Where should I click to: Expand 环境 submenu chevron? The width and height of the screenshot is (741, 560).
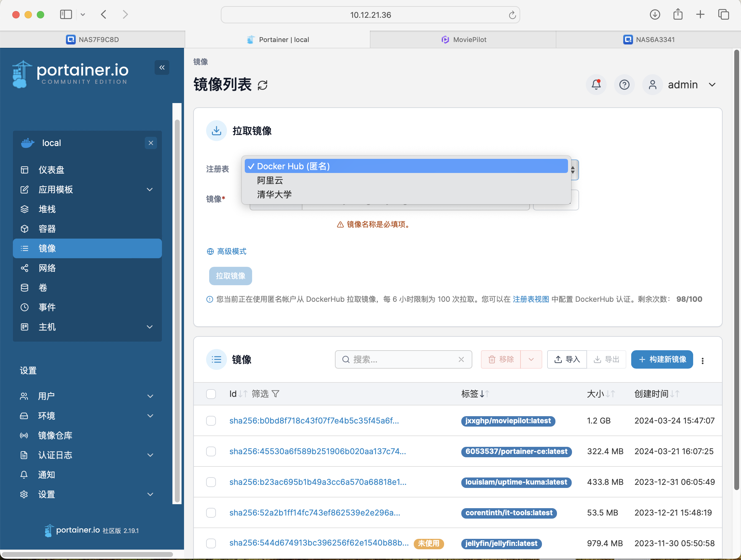(150, 416)
